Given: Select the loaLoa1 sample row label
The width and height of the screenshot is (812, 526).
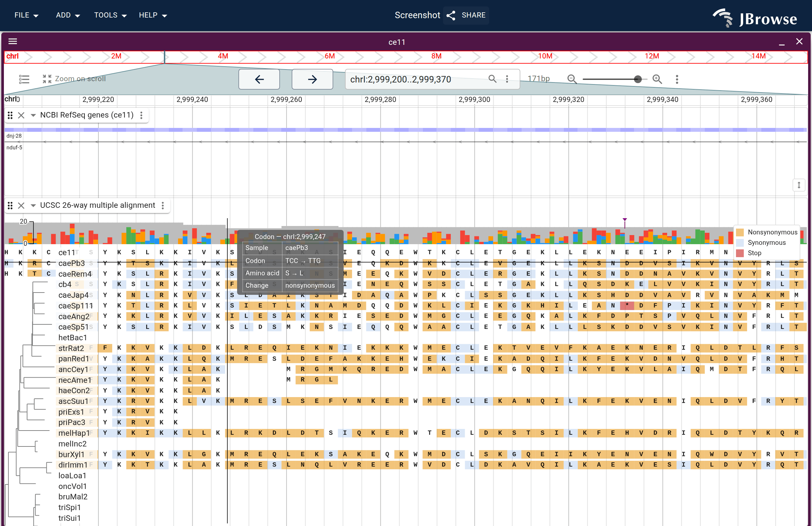Looking at the screenshot, I should [x=72, y=476].
